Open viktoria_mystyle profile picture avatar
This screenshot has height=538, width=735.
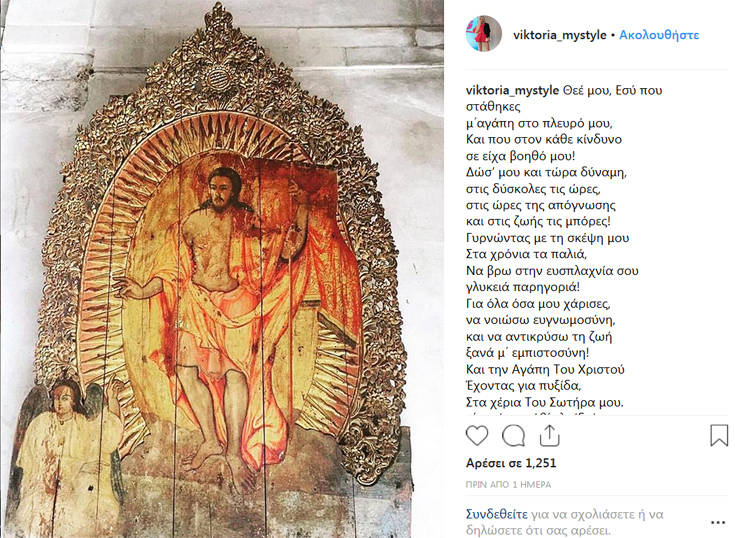point(484,34)
